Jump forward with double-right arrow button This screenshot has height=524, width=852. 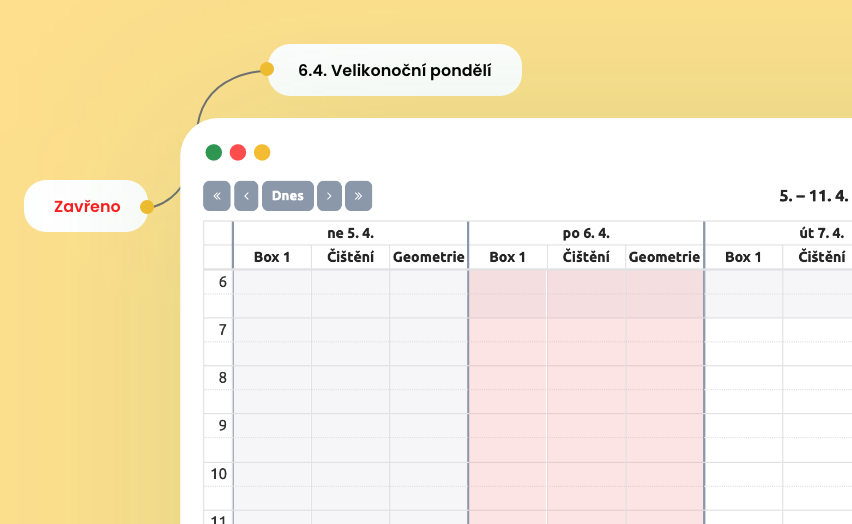pyautogui.click(x=359, y=196)
